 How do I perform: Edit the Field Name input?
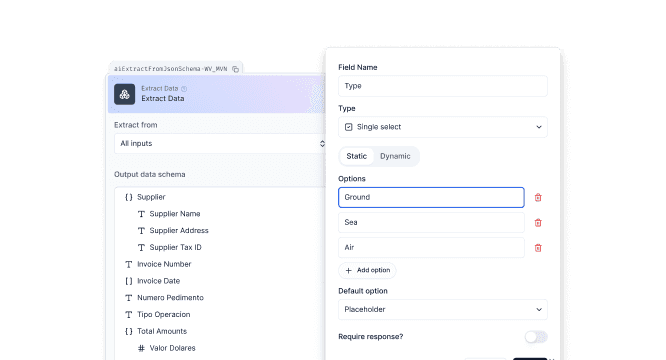point(443,86)
